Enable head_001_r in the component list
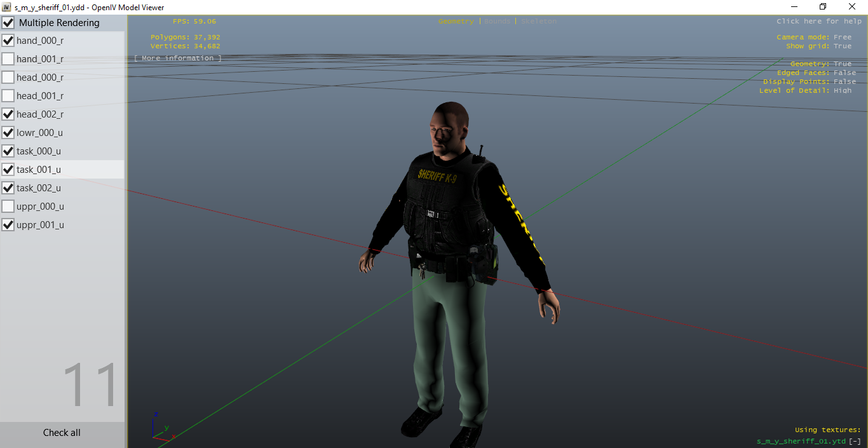This screenshot has width=868, height=448. coord(8,96)
